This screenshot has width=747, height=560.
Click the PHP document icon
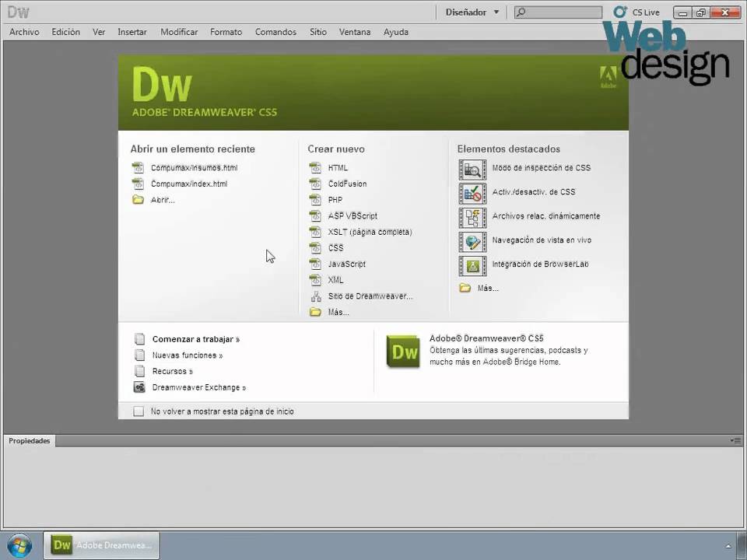coord(315,200)
